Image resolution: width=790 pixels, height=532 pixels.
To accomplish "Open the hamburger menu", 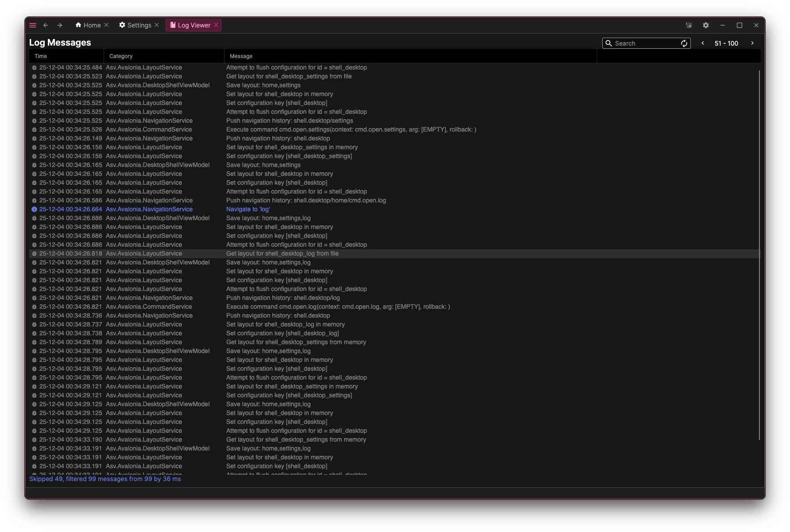I will 32,25.
